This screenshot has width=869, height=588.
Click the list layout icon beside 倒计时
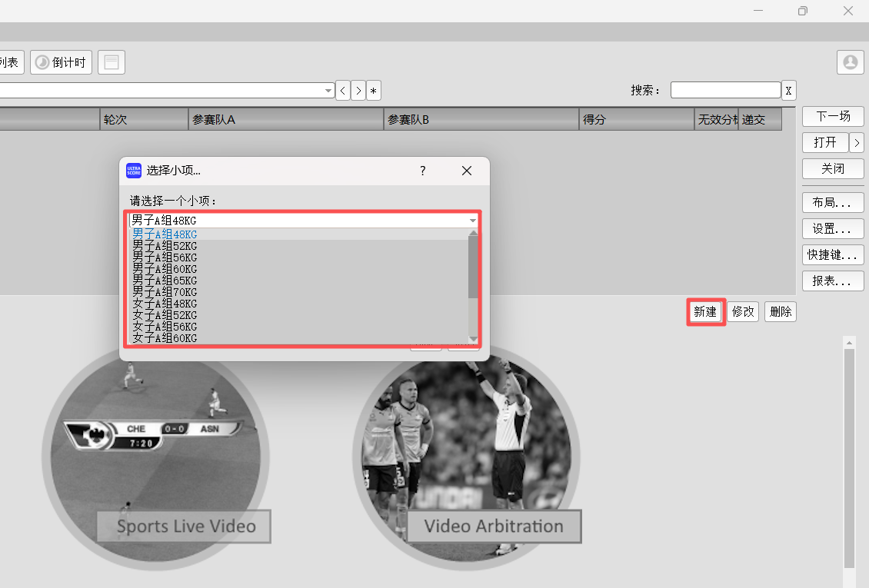coord(112,62)
